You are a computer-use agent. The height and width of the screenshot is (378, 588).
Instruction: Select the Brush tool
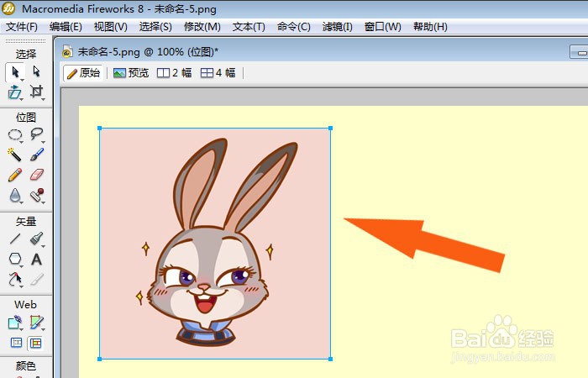(x=37, y=155)
